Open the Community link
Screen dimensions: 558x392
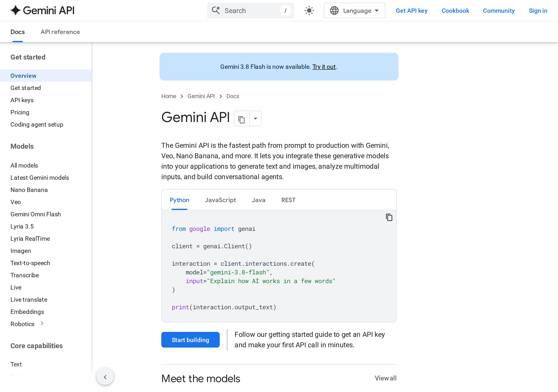(x=499, y=11)
